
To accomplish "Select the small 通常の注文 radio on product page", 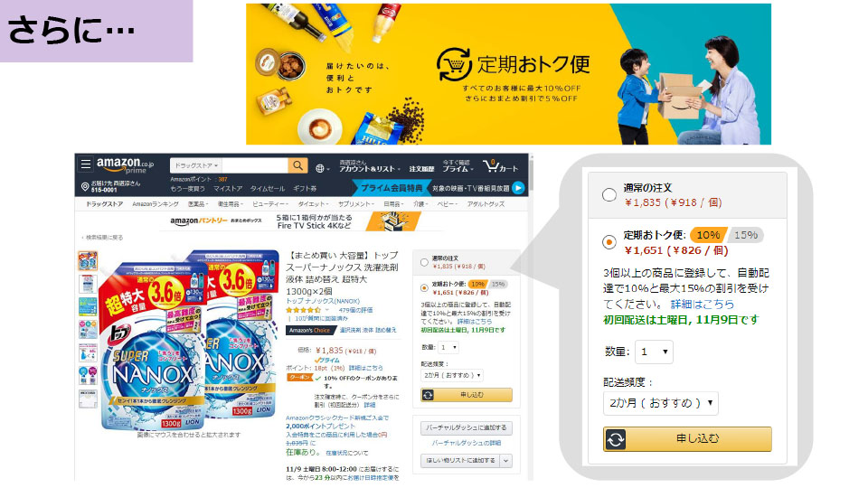I will point(424,262).
